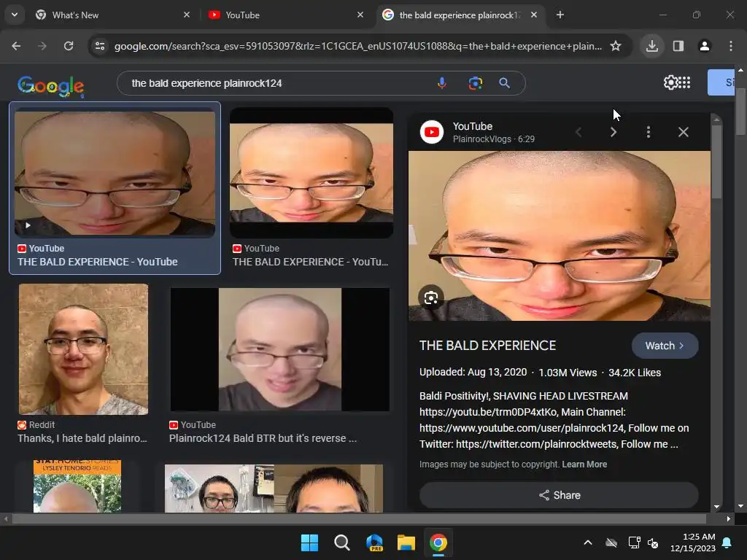Bookmark this page with the star
The width and height of the screenshot is (747, 560).
pyautogui.click(x=616, y=46)
